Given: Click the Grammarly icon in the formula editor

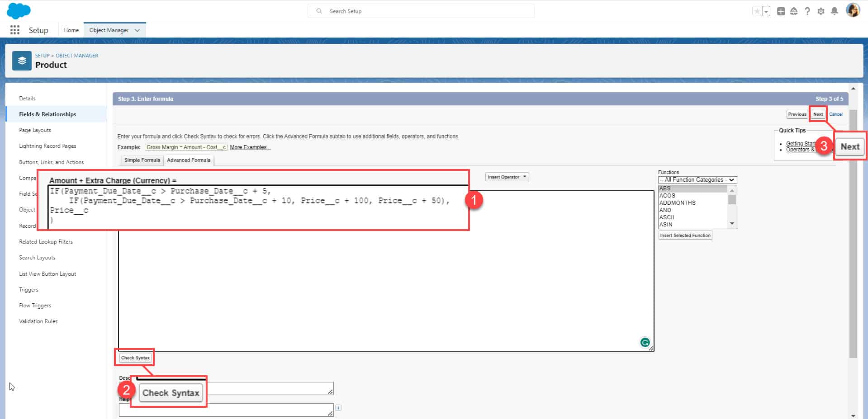Looking at the screenshot, I should 645,342.
